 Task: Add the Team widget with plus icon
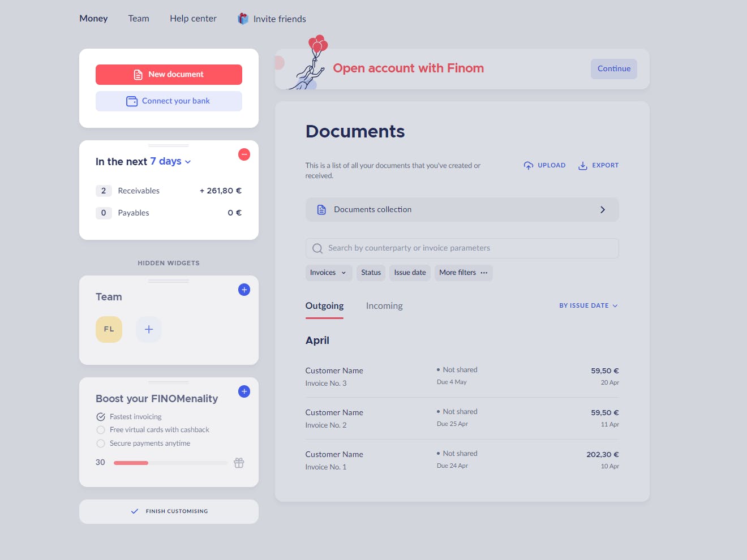pos(244,290)
